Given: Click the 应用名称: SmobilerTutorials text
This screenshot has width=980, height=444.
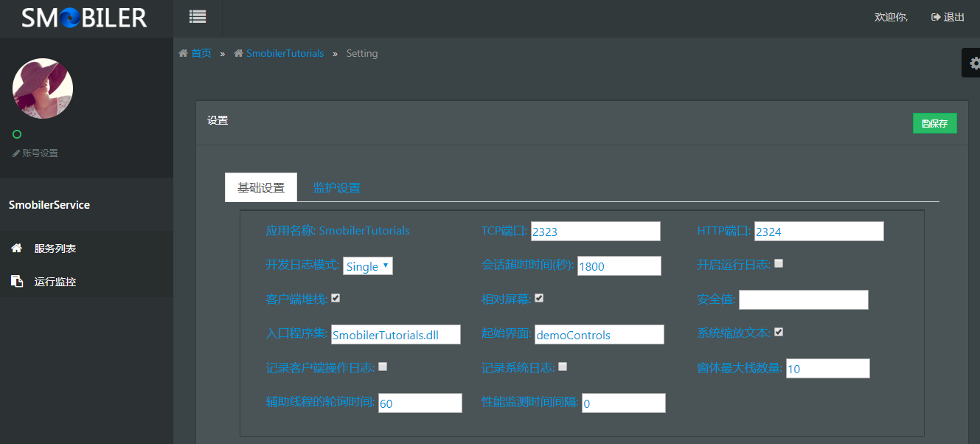Looking at the screenshot, I should point(338,230).
